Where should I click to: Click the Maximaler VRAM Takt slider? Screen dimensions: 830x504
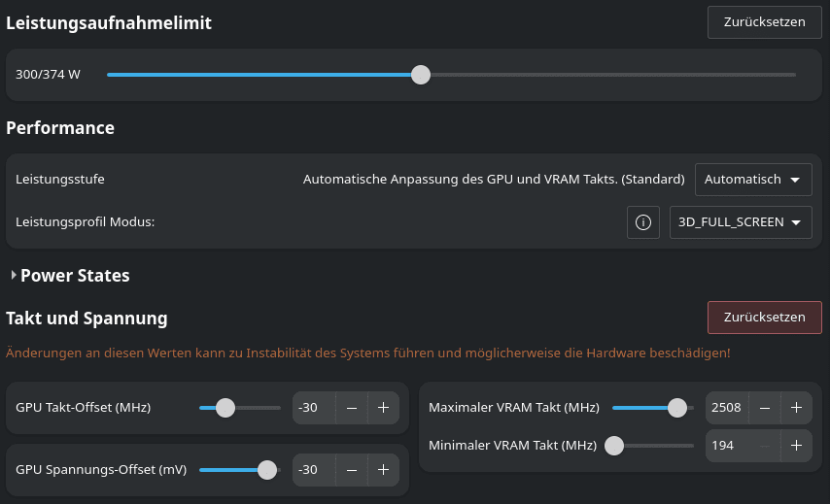[x=653, y=408]
